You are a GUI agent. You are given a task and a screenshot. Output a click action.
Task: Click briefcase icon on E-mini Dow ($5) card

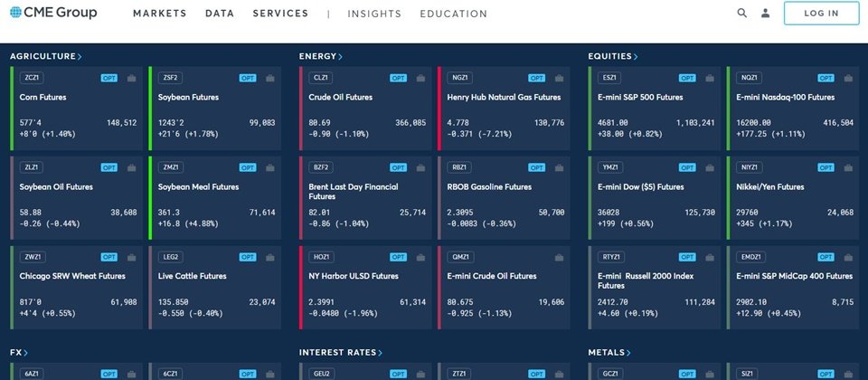710,167
